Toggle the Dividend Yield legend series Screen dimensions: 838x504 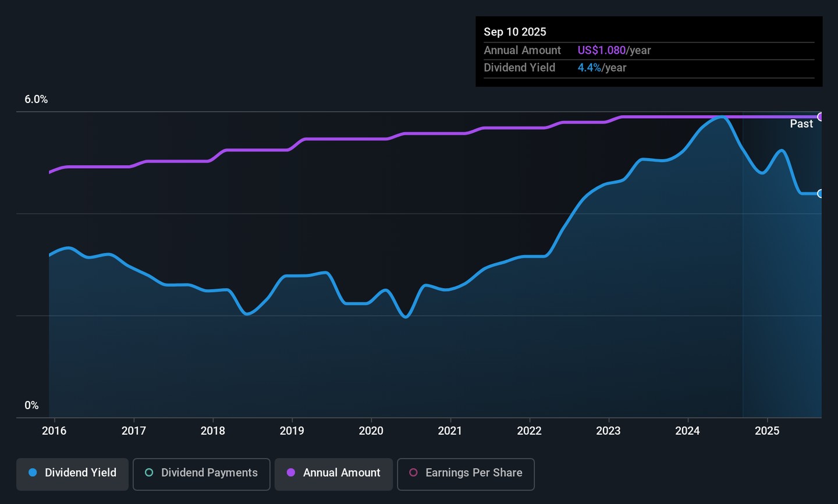[x=73, y=473]
